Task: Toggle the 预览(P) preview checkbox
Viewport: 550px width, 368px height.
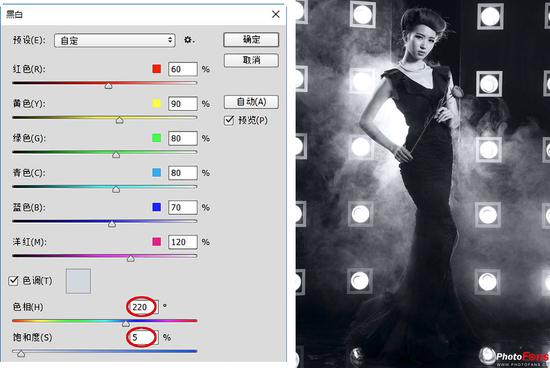Action: [x=229, y=121]
